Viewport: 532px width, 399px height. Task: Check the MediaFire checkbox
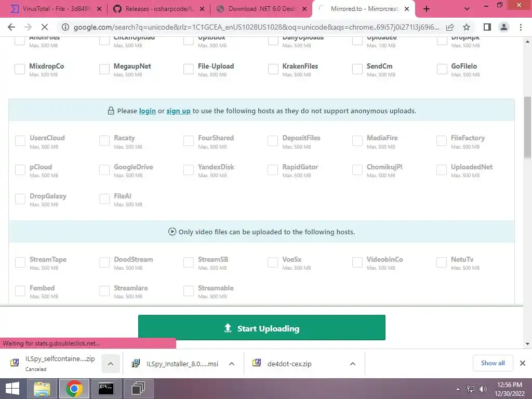(357, 141)
